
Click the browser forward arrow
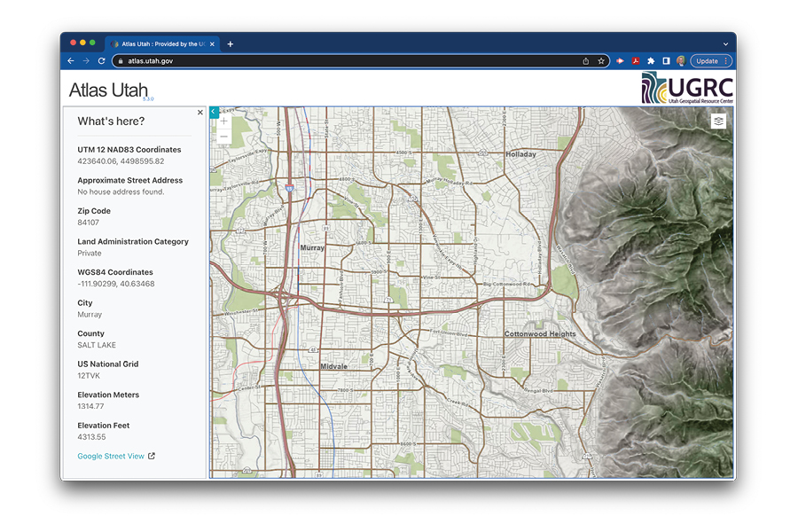click(86, 60)
